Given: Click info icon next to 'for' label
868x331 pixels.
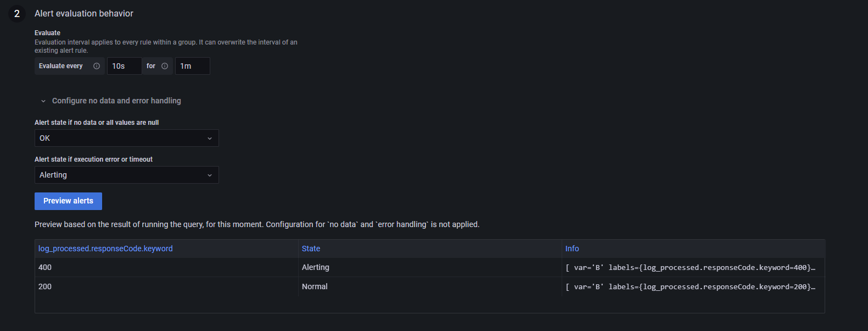Looking at the screenshot, I should [165, 66].
